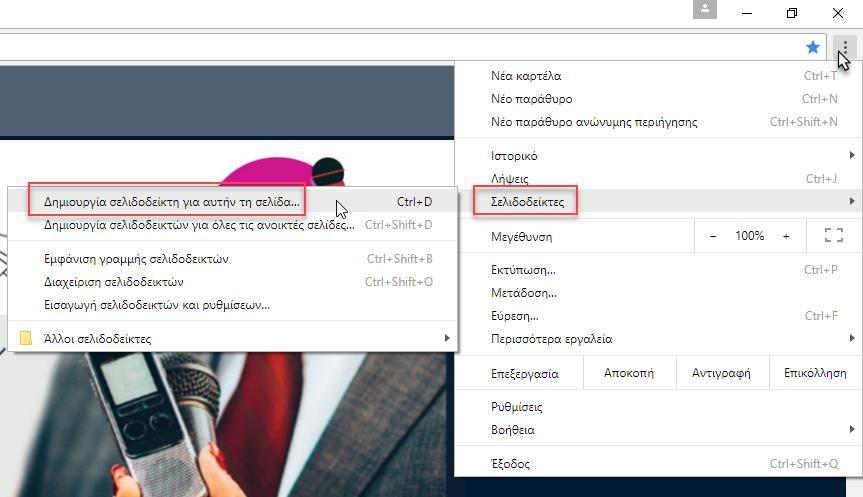Choose Νέο παράθυρο from the menu

click(x=658, y=99)
